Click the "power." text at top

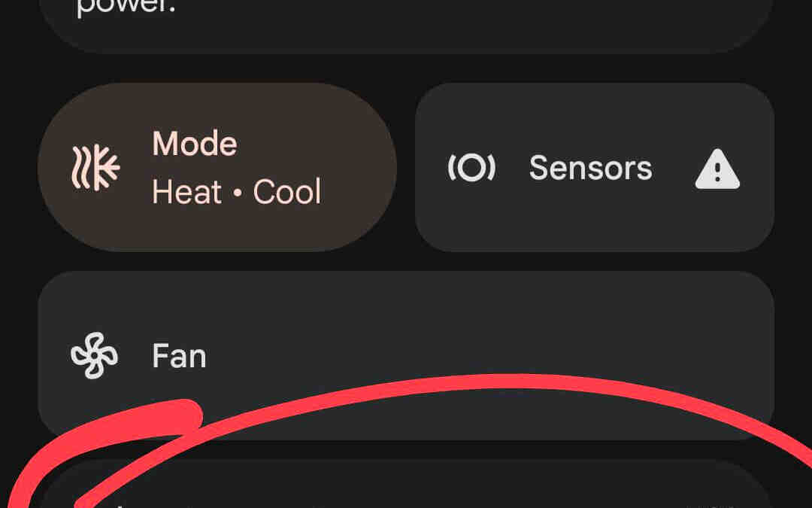pos(126,9)
